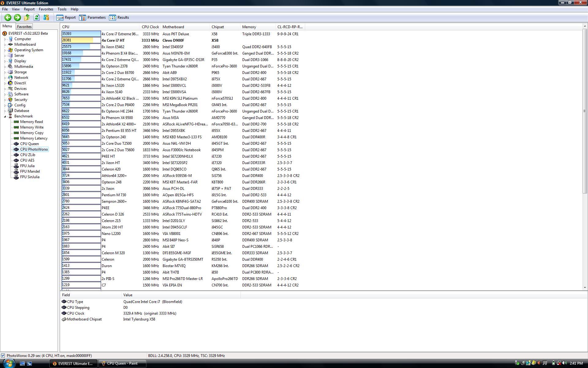
Task: Open the Favorites menu
Action: click(x=46, y=9)
